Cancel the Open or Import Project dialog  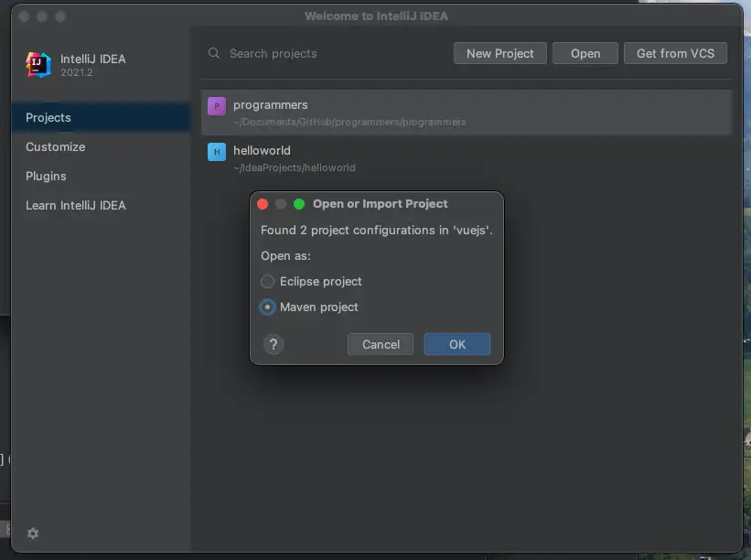point(381,344)
